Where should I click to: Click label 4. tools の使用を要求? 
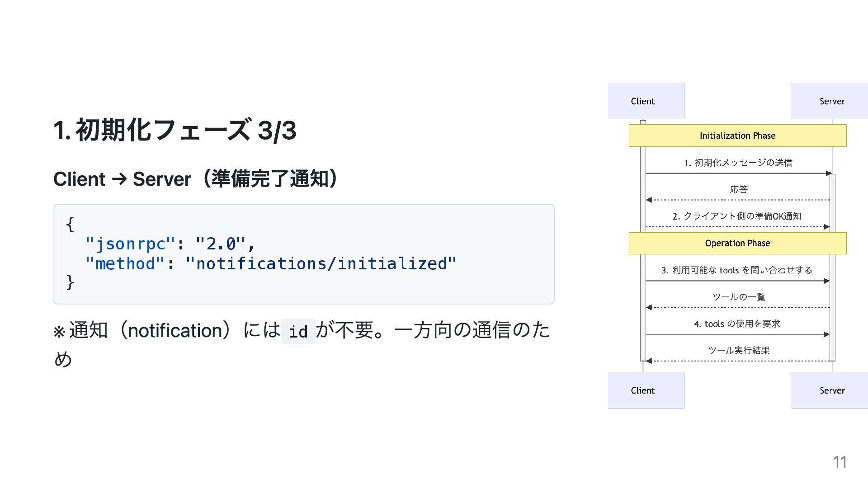click(x=737, y=324)
